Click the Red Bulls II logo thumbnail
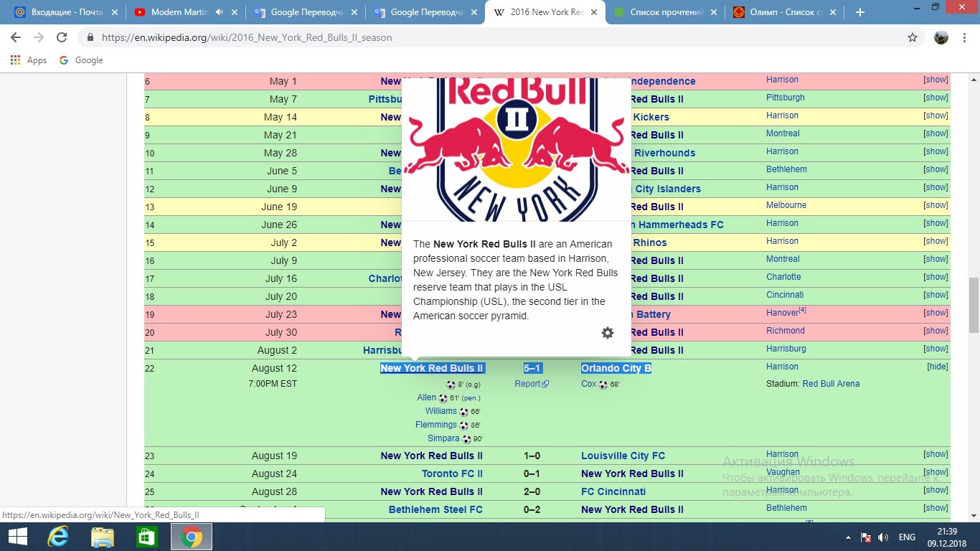980x551 pixels. pyautogui.click(x=517, y=149)
